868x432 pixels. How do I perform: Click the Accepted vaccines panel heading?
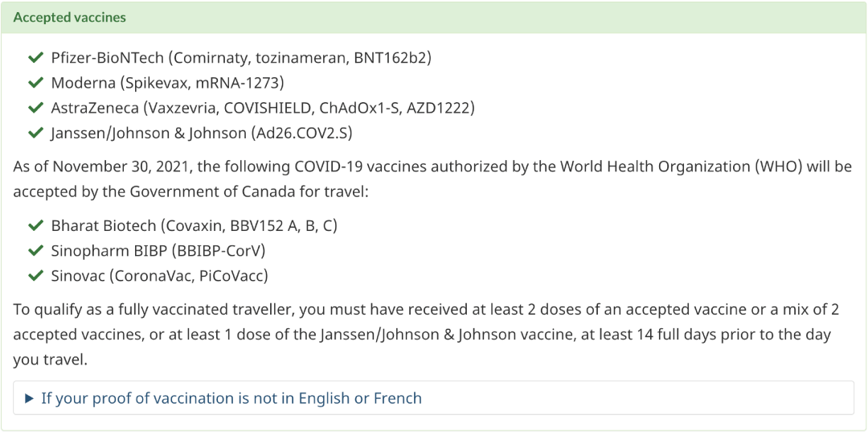tap(70, 17)
